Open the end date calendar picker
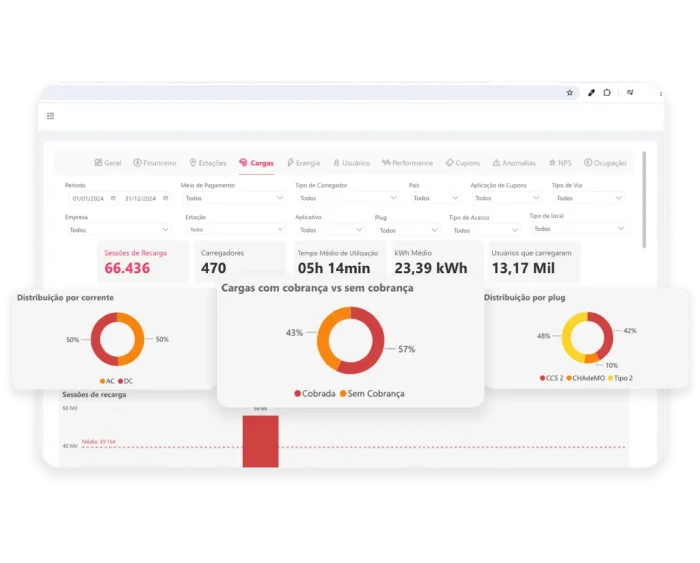This screenshot has width=700, height=563. point(167,198)
